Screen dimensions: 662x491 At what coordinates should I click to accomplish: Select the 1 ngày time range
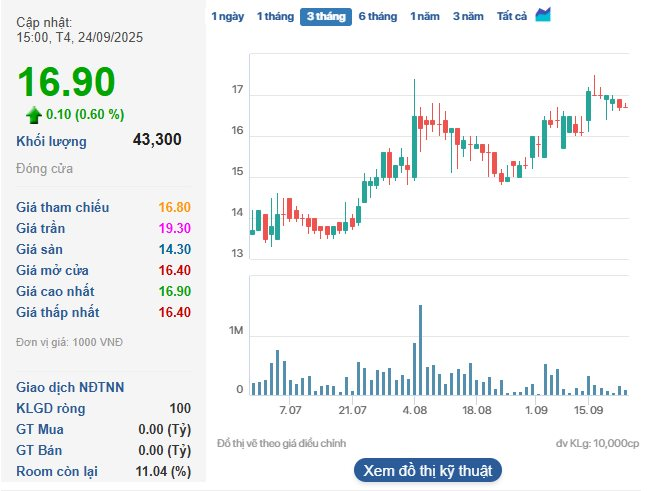coord(227,16)
